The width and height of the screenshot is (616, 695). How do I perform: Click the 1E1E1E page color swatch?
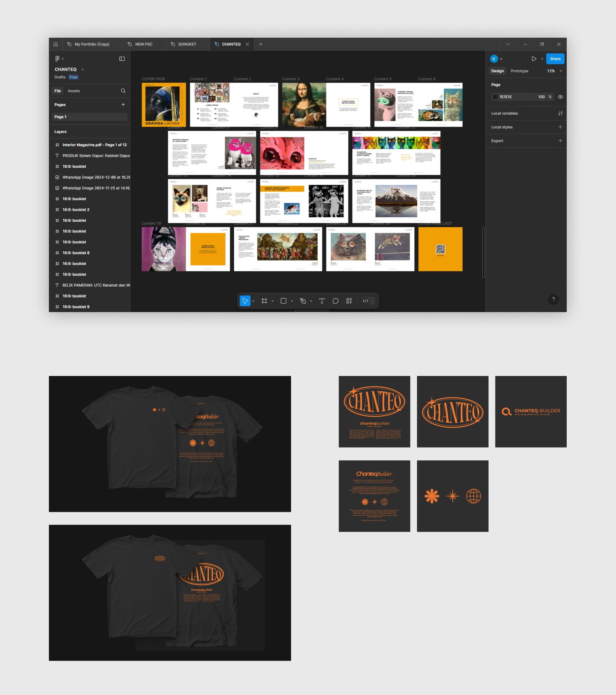495,97
